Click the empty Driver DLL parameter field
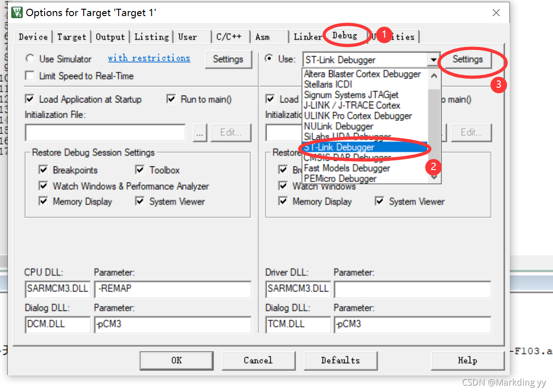Viewport: 553px width, 392px height. (x=412, y=290)
